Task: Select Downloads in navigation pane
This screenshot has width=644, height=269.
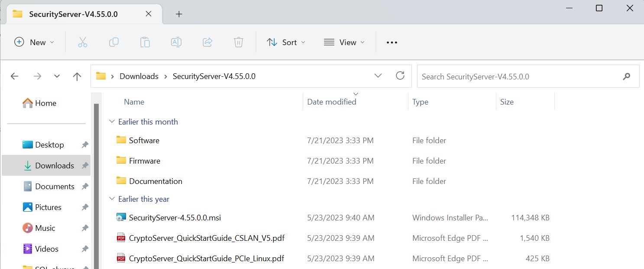Action: tap(46, 165)
